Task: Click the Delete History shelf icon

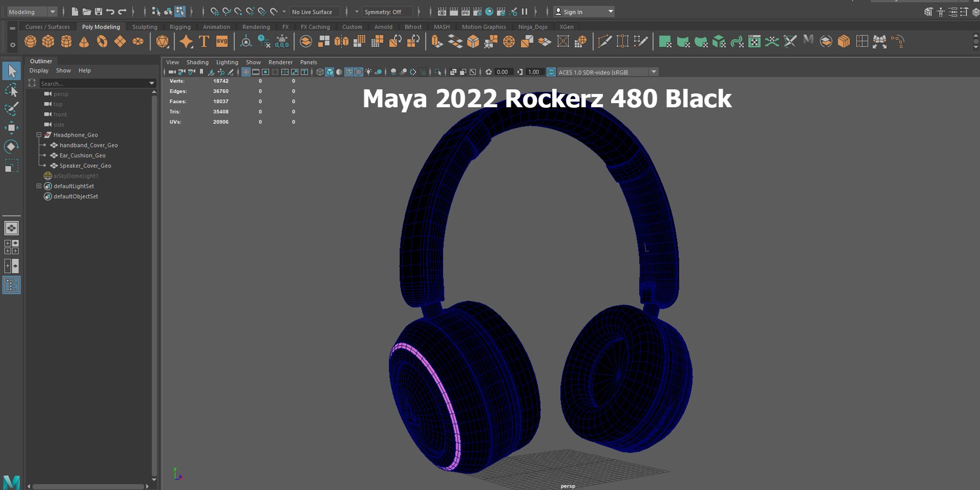Action: pos(264,41)
